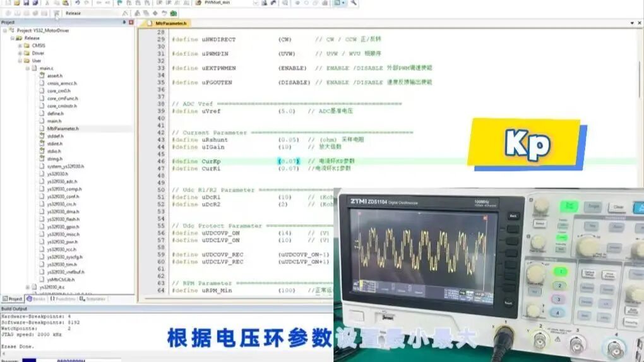Switch to the Functions panel tab
This screenshot has height=362, width=644.
pos(63,299)
